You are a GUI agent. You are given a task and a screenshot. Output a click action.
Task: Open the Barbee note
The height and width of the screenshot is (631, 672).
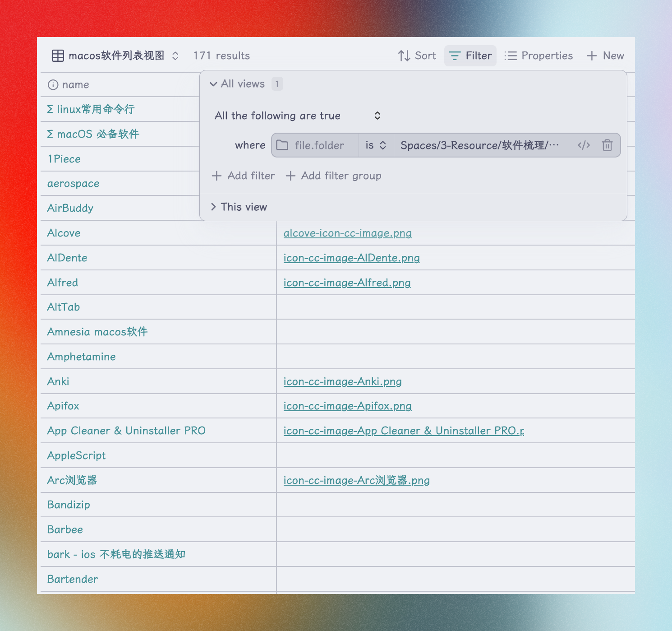pos(65,529)
